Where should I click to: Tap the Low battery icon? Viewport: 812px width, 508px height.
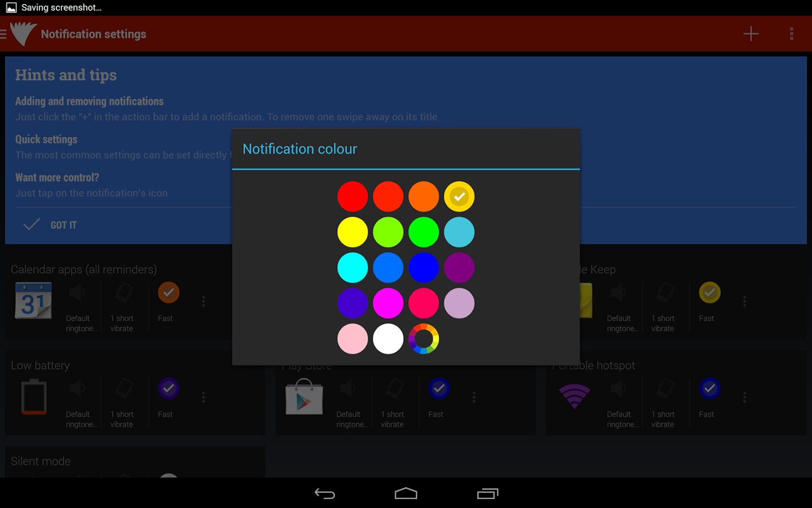33,397
